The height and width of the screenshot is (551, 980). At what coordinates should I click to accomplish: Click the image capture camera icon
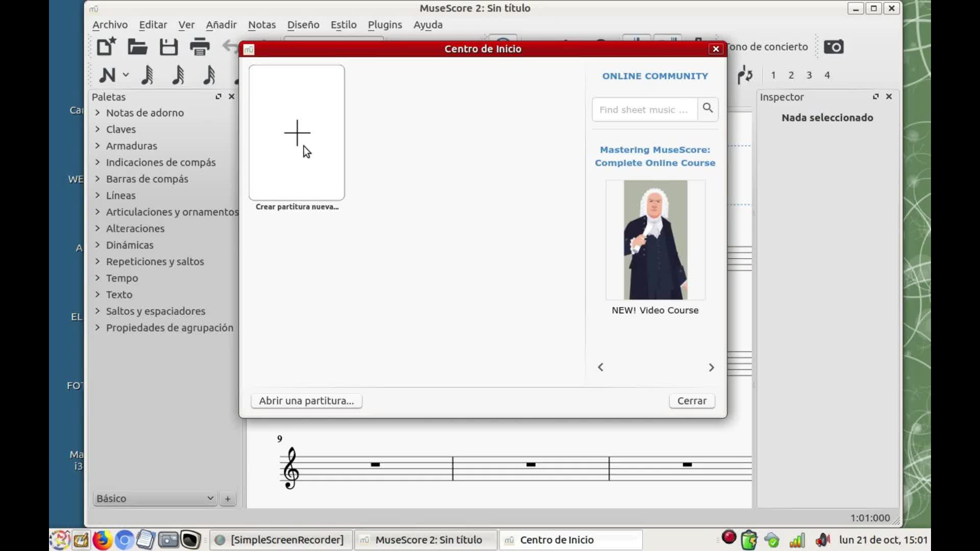pos(834,47)
